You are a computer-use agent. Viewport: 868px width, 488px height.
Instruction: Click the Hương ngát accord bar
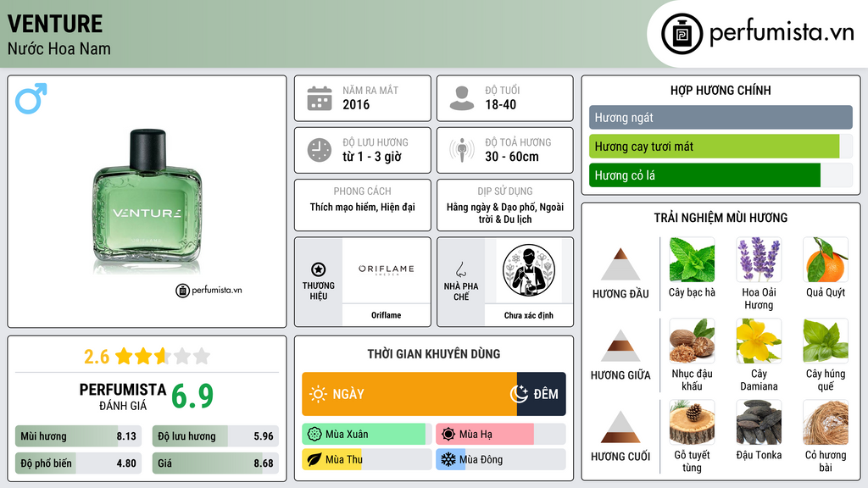(x=721, y=117)
